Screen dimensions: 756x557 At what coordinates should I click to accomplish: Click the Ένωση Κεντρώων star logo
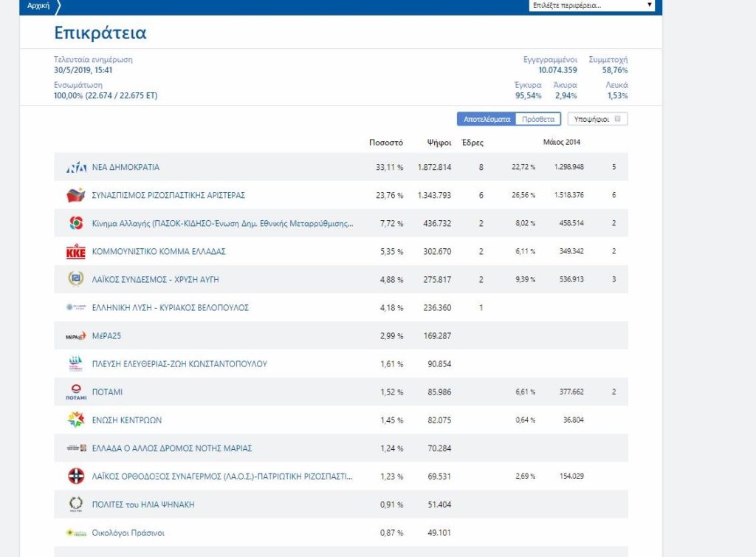pos(76,420)
